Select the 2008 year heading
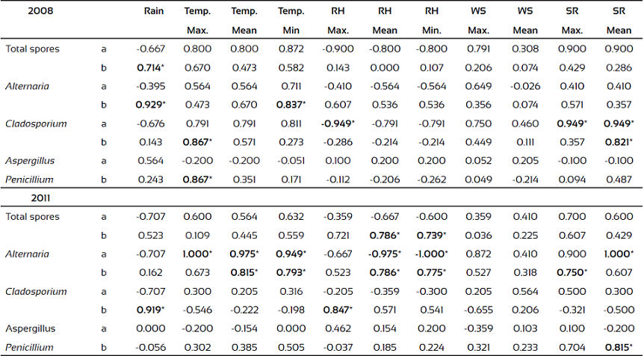Image resolution: width=644 pixels, height=356 pixels. [x=21, y=12]
